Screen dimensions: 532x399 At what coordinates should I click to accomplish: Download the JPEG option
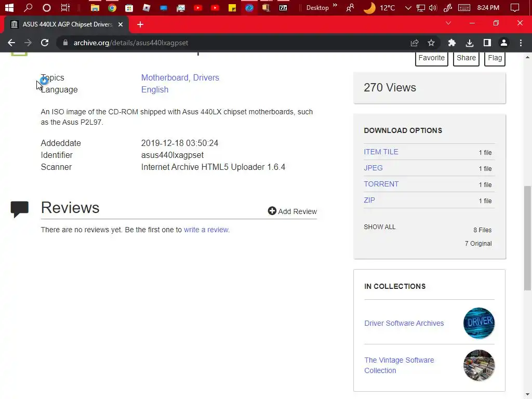tap(373, 168)
